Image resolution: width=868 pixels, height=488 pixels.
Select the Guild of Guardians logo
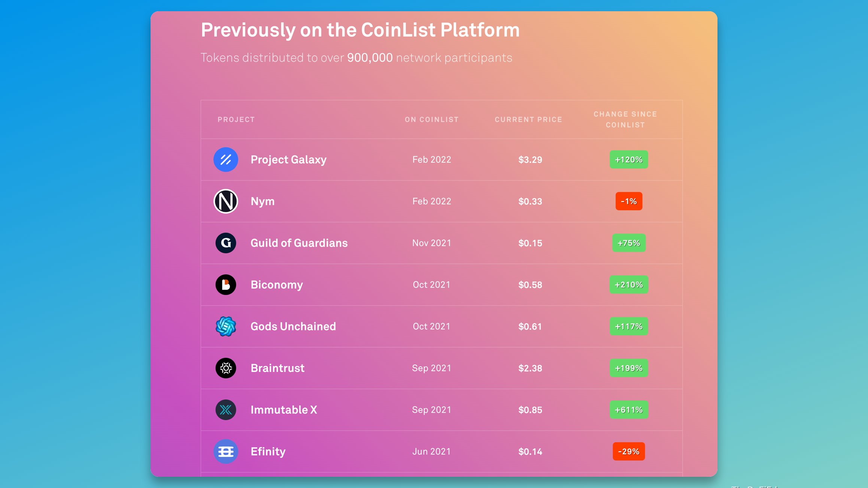pyautogui.click(x=226, y=243)
